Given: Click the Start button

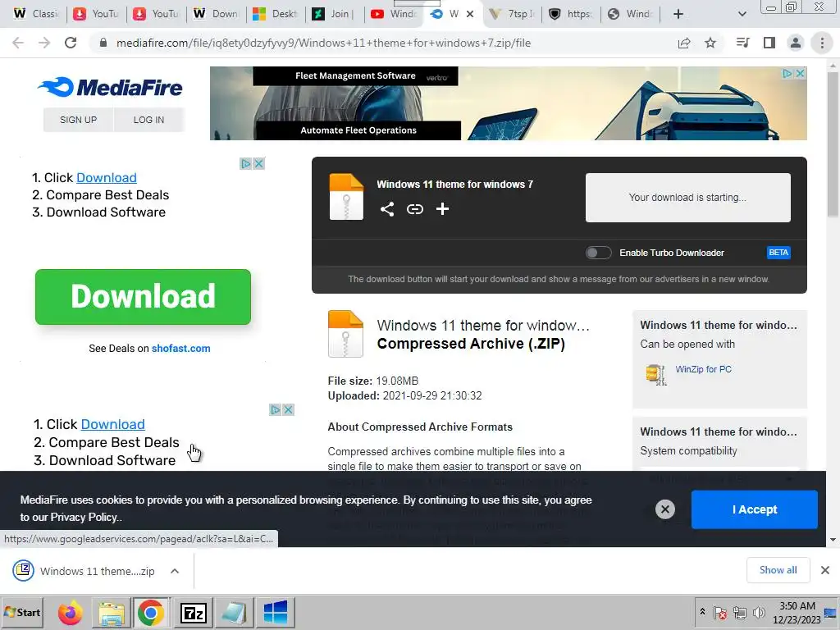Looking at the screenshot, I should (22, 612).
